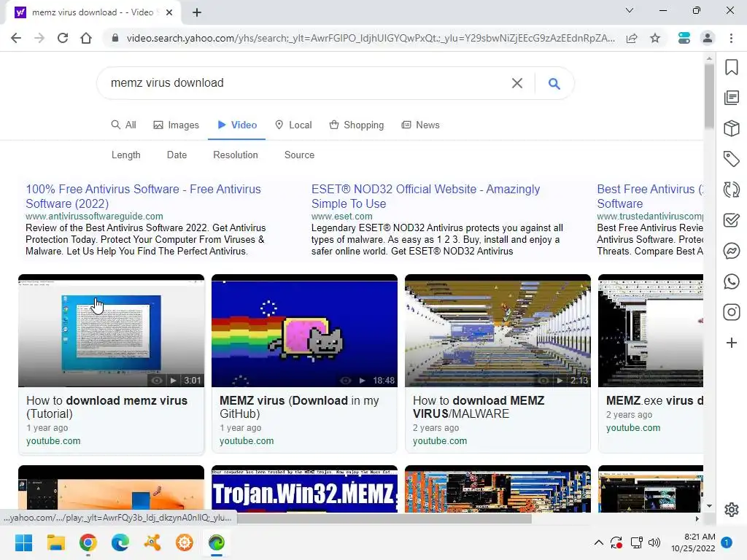The width and height of the screenshot is (747, 560).
Task: Clear the search box with the X
Action: click(517, 83)
